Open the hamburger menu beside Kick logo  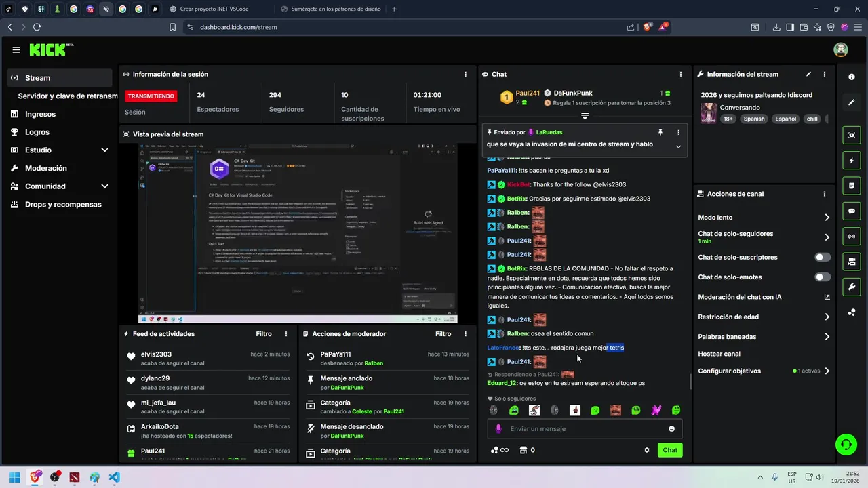coord(16,49)
